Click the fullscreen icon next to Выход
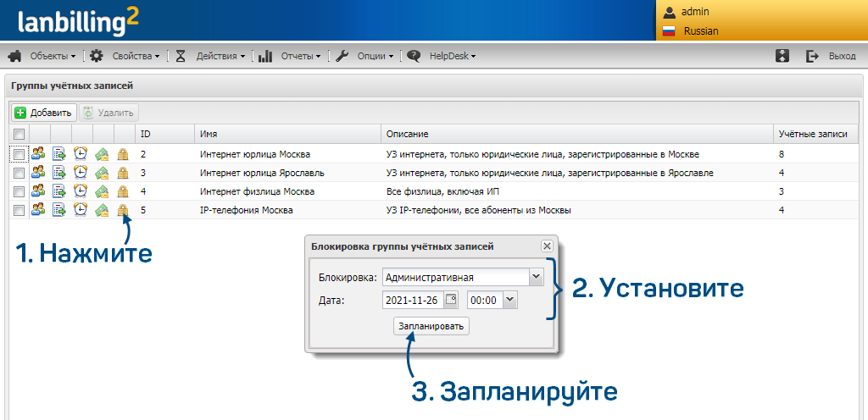Viewport: 868px width, 420px height. coord(782,56)
